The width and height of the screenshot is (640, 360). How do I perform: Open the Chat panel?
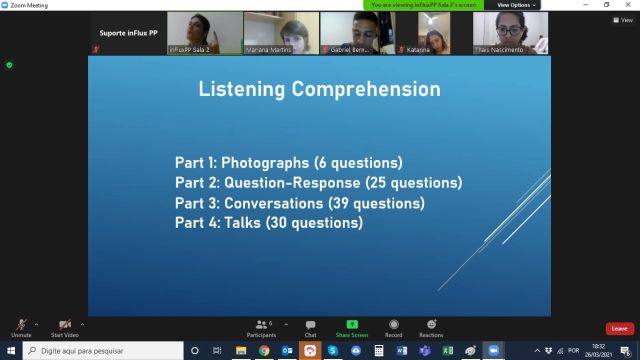click(x=310, y=329)
